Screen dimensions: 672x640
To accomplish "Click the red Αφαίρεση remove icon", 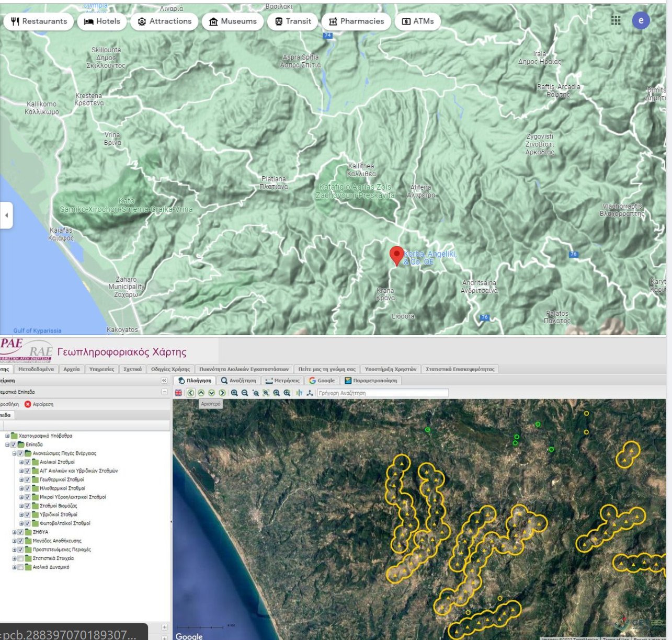I will (x=28, y=404).
